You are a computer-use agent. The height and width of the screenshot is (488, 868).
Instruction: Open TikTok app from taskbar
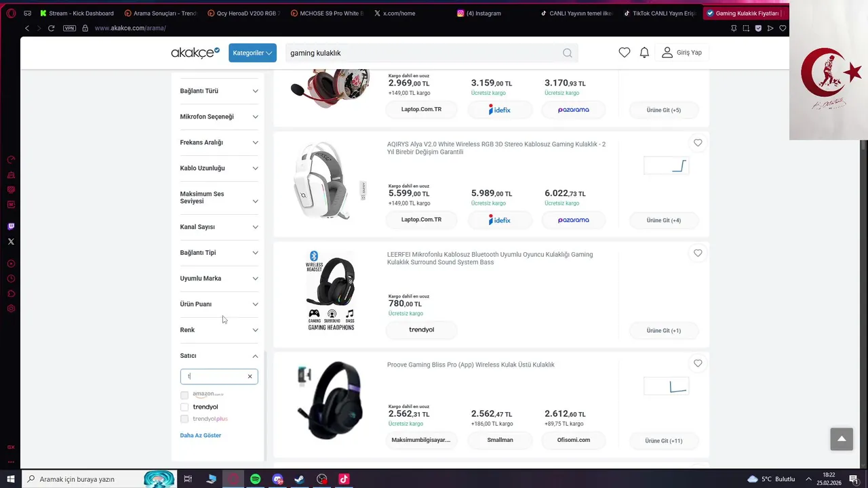[344, 479]
